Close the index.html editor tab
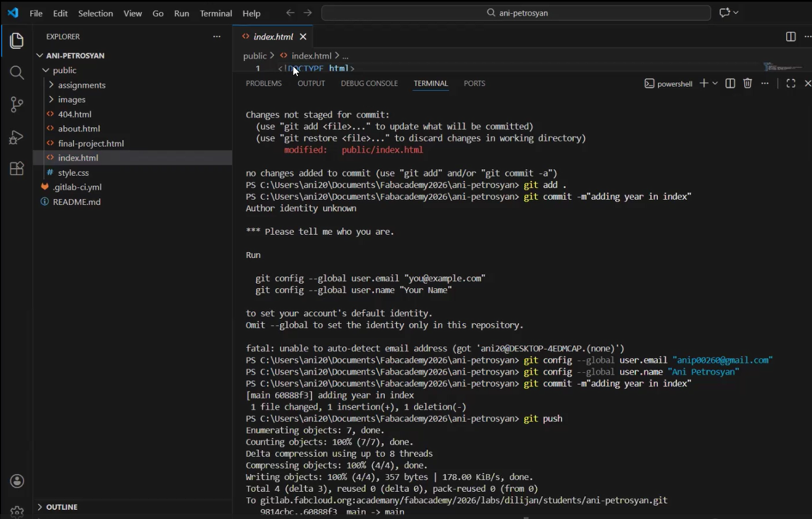Viewport: 812px width, 519px height. (303, 36)
